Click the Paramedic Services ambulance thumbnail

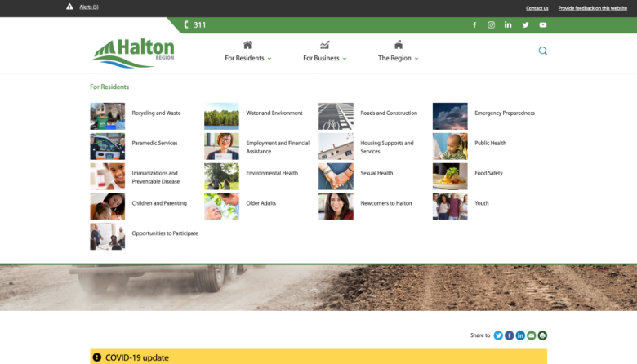coord(107,146)
